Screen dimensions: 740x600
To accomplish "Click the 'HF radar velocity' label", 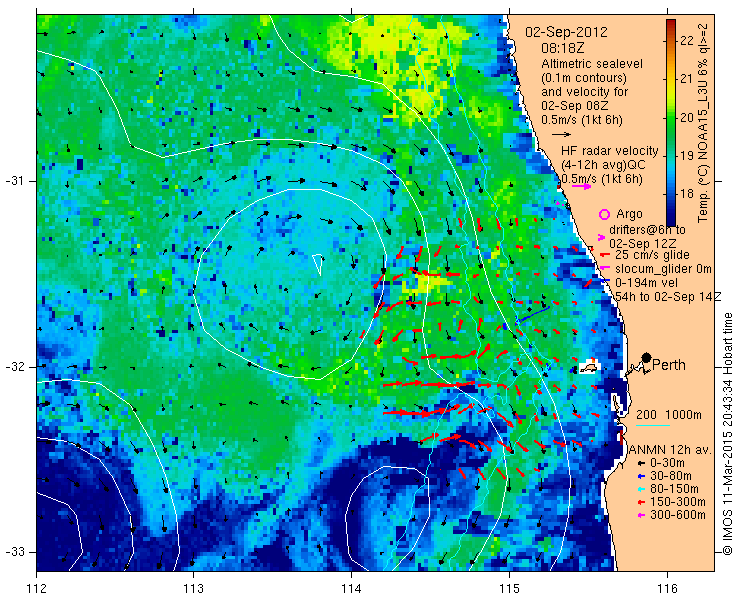I will pos(610,151).
